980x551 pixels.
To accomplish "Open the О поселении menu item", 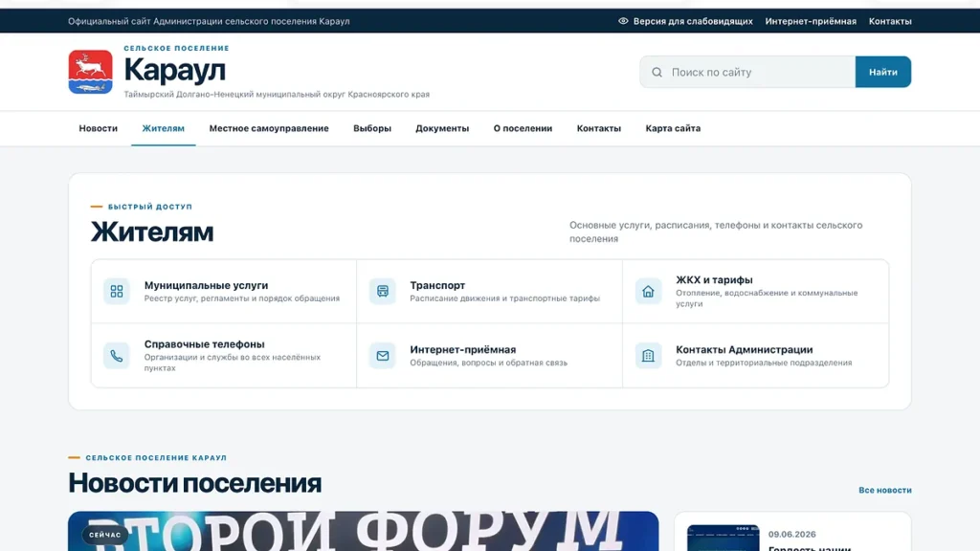I will 523,128.
